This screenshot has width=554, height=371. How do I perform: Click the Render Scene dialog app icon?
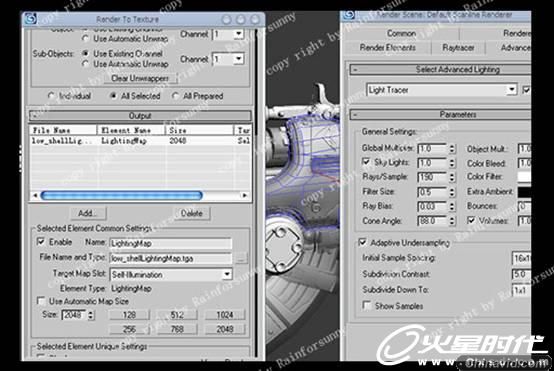(x=349, y=14)
